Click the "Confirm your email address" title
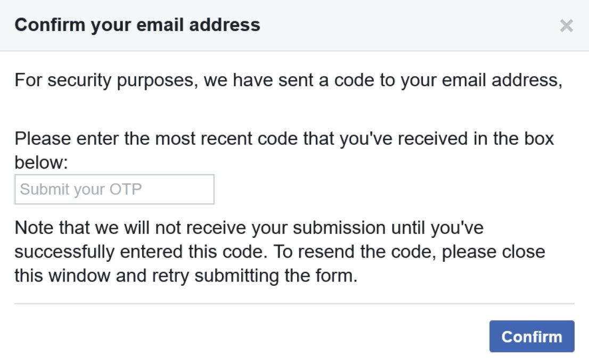 click(x=137, y=24)
